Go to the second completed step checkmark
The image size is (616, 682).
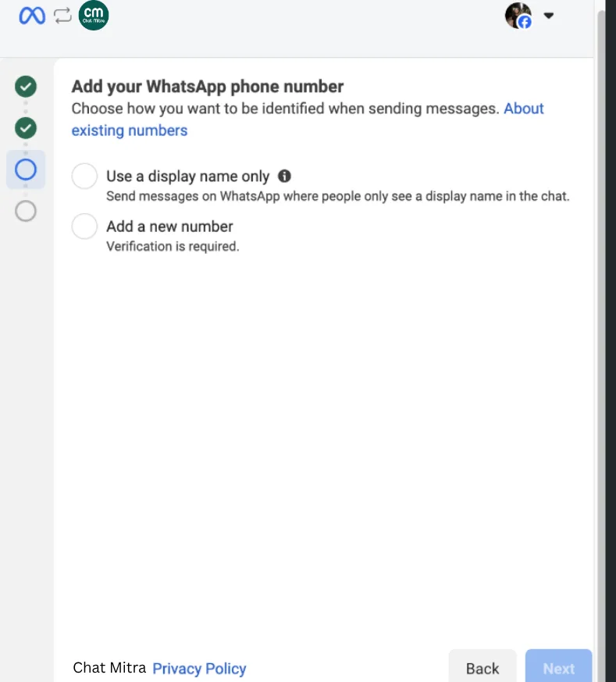click(x=26, y=128)
